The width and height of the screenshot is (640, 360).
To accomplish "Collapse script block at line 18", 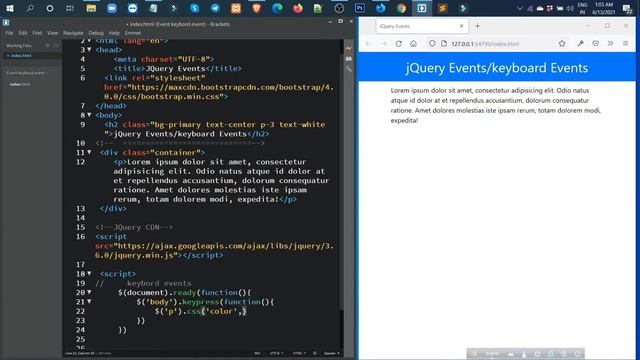I will [x=89, y=273].
